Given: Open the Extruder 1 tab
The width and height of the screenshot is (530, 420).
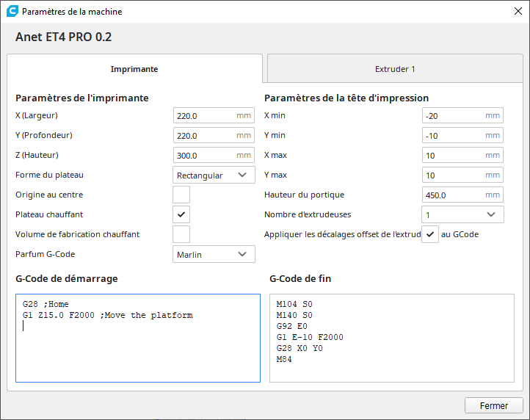Looking at the screenshot, I should (395, 68).
